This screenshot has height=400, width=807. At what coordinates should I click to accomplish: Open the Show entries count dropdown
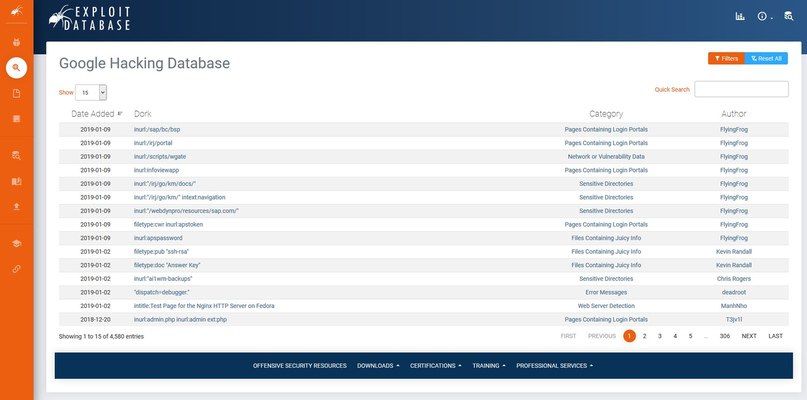(x=91, y=93)
